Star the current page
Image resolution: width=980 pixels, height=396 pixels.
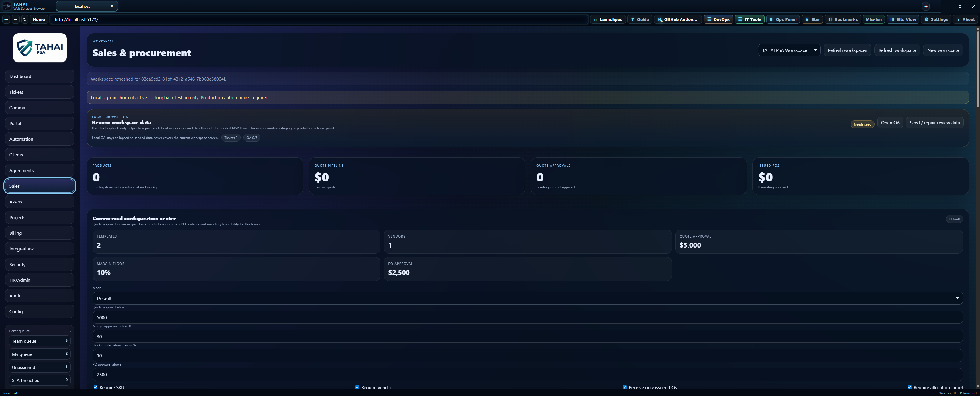pos(812,19)
